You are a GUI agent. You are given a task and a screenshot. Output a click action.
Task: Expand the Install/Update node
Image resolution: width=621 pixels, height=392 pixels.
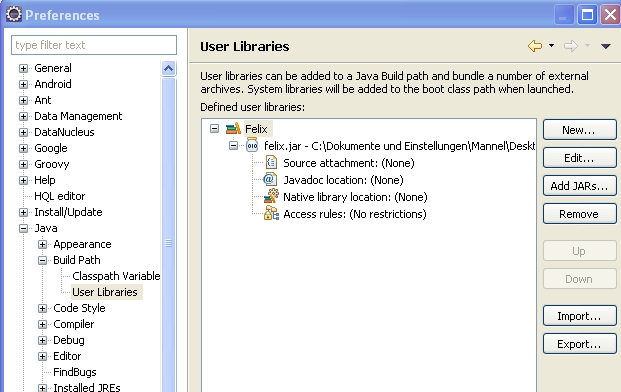23,213
